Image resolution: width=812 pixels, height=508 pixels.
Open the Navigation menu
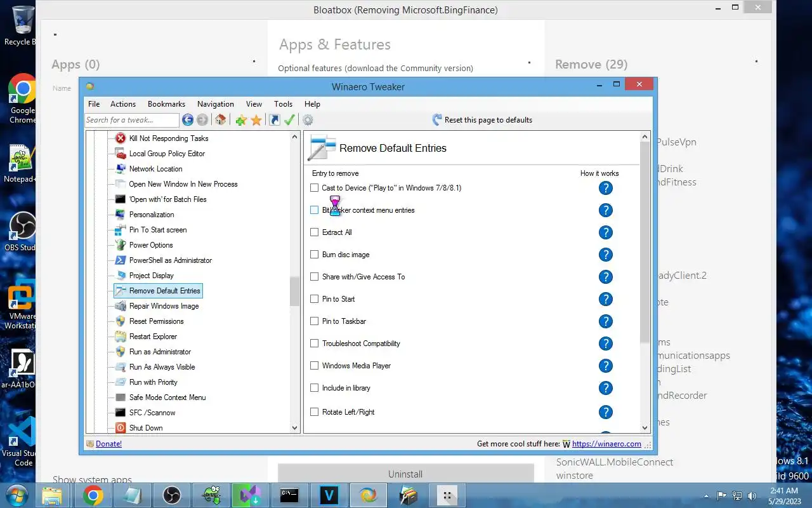(216, 104)
